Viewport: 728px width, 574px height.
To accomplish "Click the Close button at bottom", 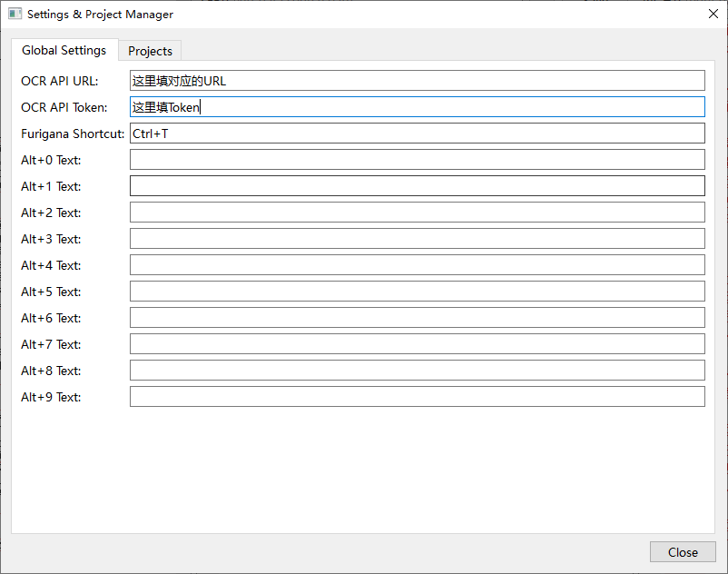I will point(683,551).
